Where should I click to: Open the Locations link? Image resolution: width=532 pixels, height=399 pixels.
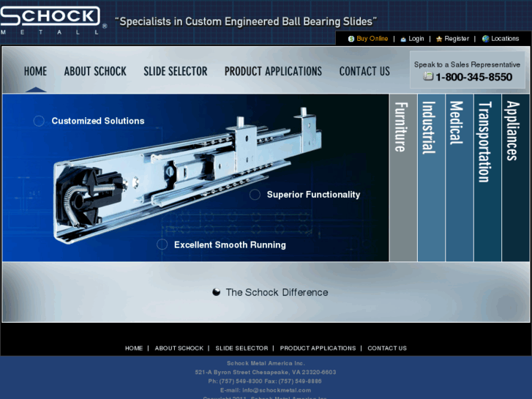[x=505, y=39]
